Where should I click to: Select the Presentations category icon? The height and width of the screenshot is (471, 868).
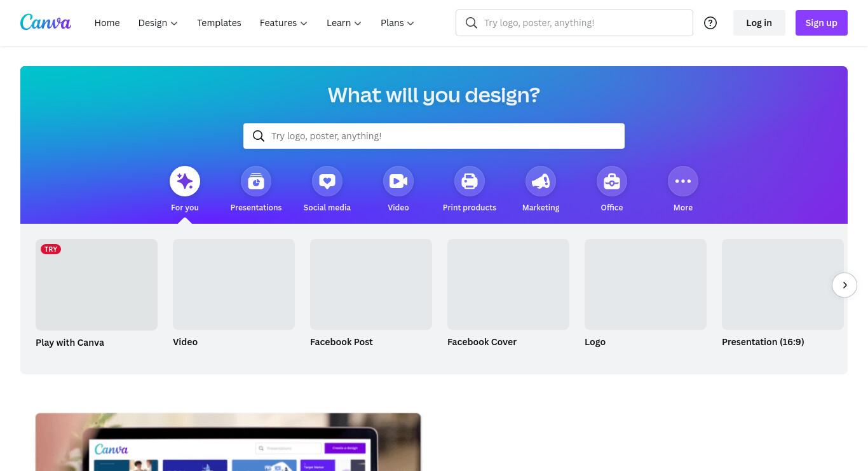click(x=256, y=181)
